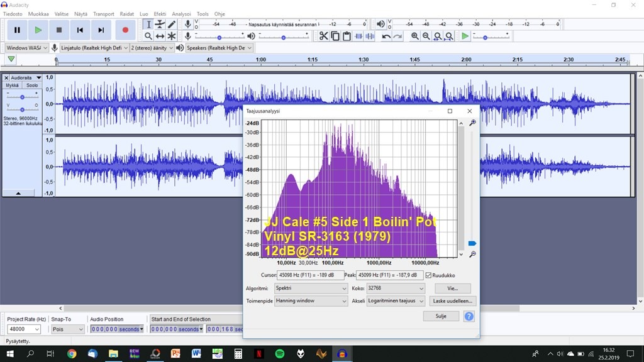The width and height of the screenshot is (644, 362).
Task: Skip to end of the track
Action: [x=101, y=30]
